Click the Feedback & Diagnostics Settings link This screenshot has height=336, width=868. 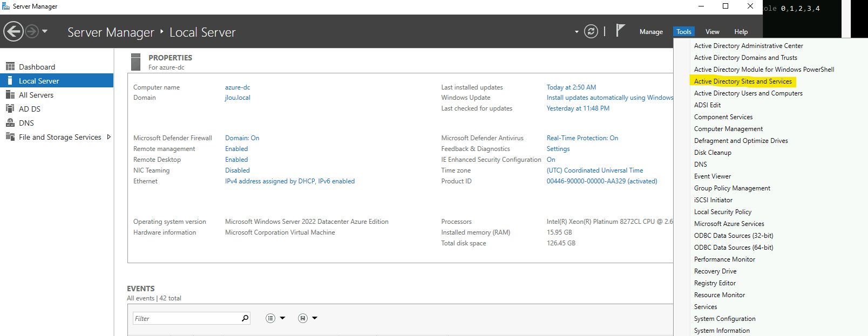(558, 149)
